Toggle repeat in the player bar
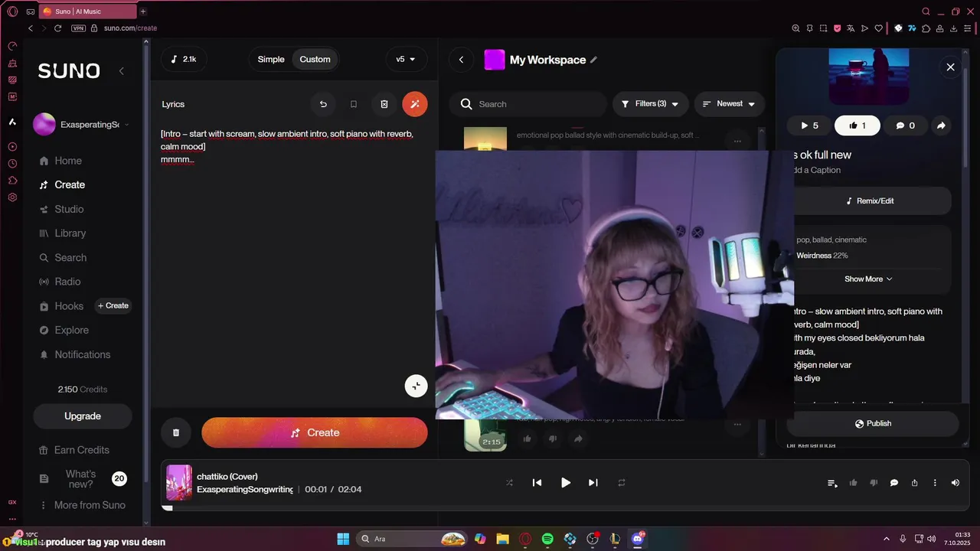The height and width of the screenshot is (551, 980). pos(622,483)
